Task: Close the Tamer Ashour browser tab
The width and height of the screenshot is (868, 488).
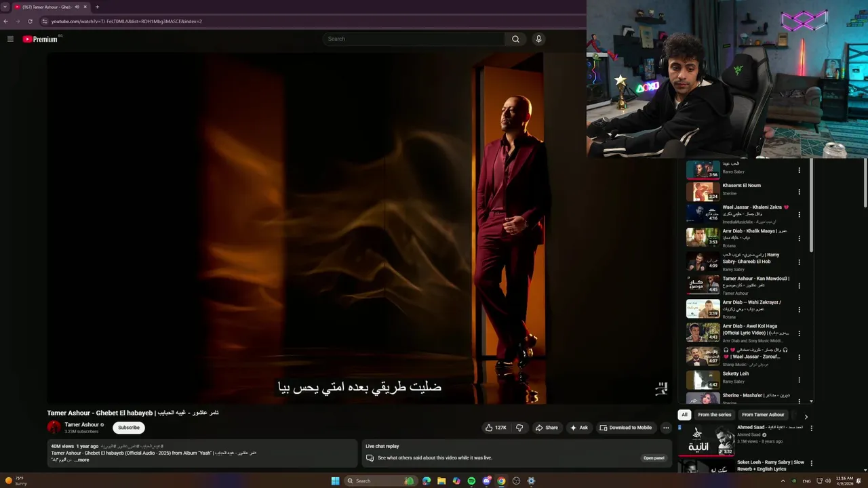Action: pos(85,7)
